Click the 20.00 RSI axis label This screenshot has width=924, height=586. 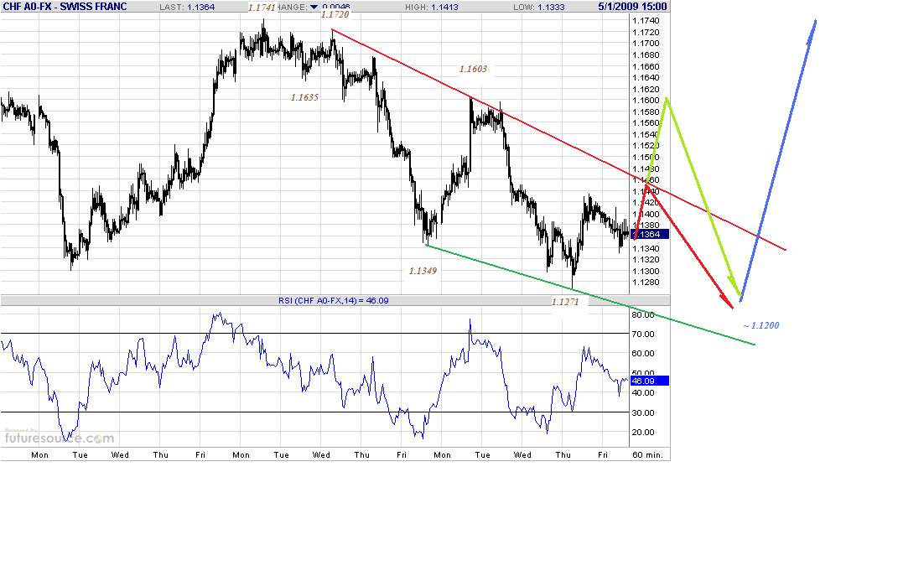(x=643, y=433)
